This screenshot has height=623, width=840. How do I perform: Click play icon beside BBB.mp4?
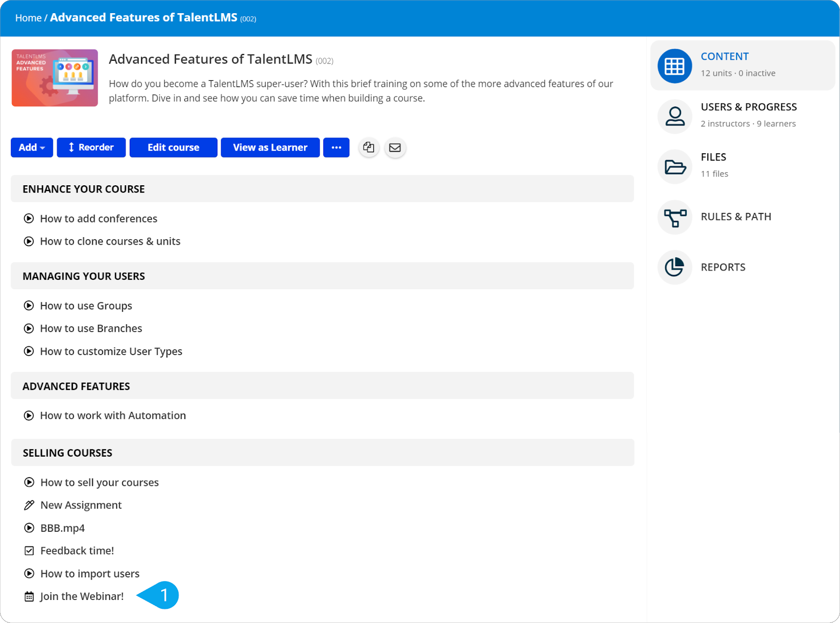[x=29, y=528]
